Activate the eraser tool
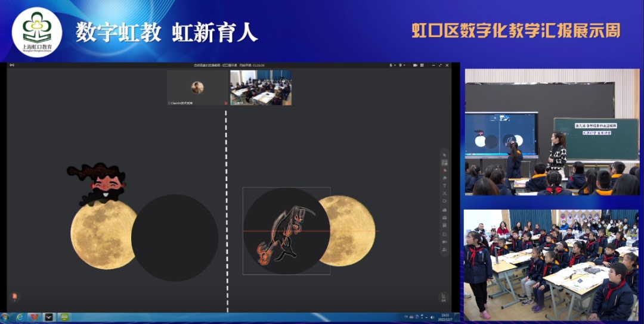The image size is (644, 324). pos(445,177)
